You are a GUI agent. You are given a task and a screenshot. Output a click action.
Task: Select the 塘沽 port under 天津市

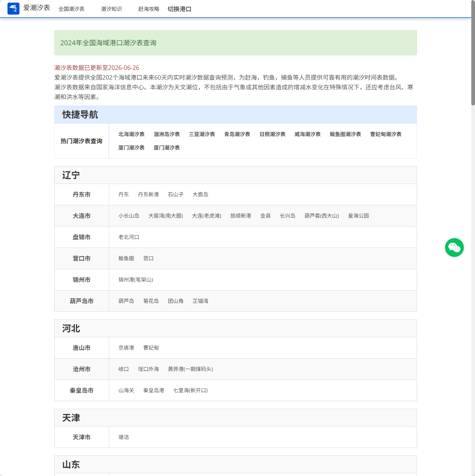click(x=123, y=437)
